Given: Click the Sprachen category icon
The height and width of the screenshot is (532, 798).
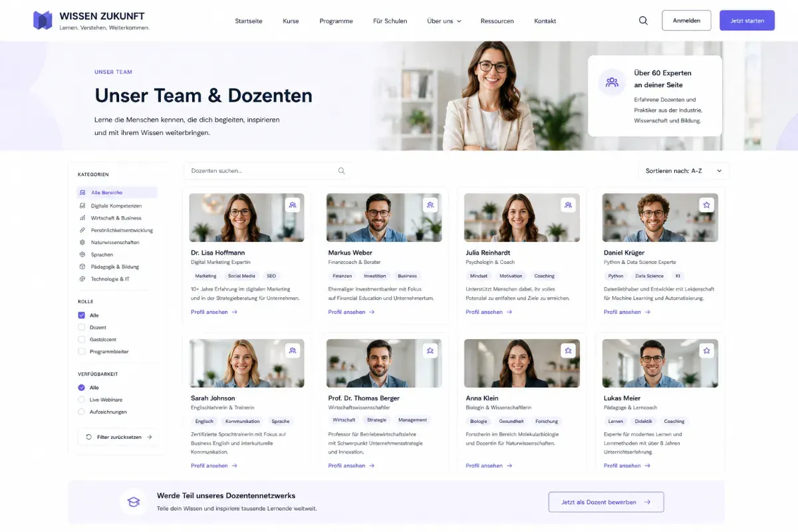Looking at the screenshot, I should point(82,255).
